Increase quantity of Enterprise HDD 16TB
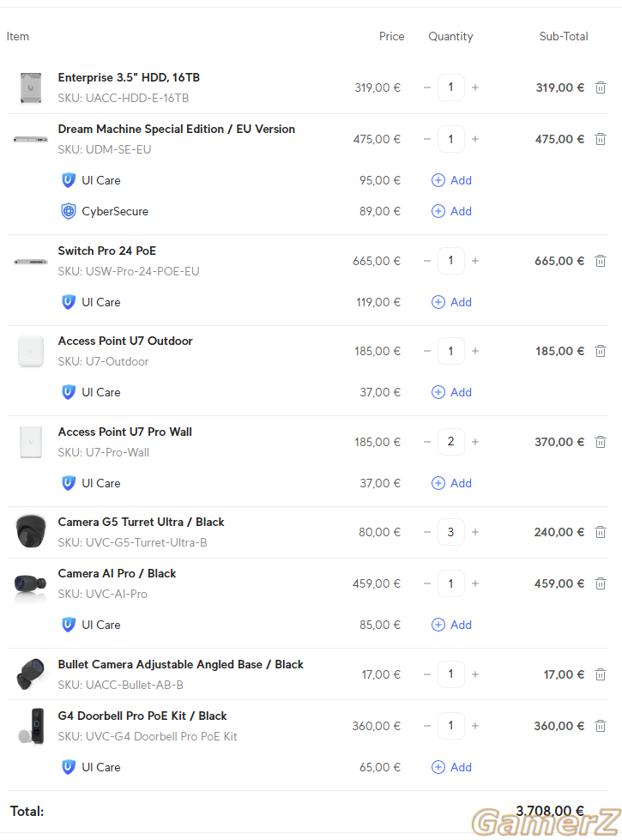 click(x=474, y=88)
